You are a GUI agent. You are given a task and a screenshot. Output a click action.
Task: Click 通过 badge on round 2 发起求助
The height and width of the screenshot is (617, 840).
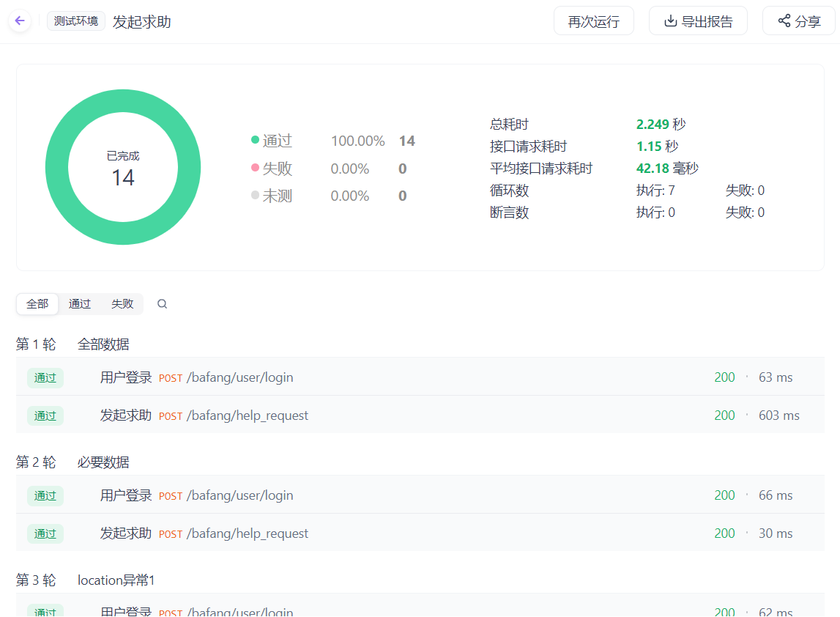(45, 534)
